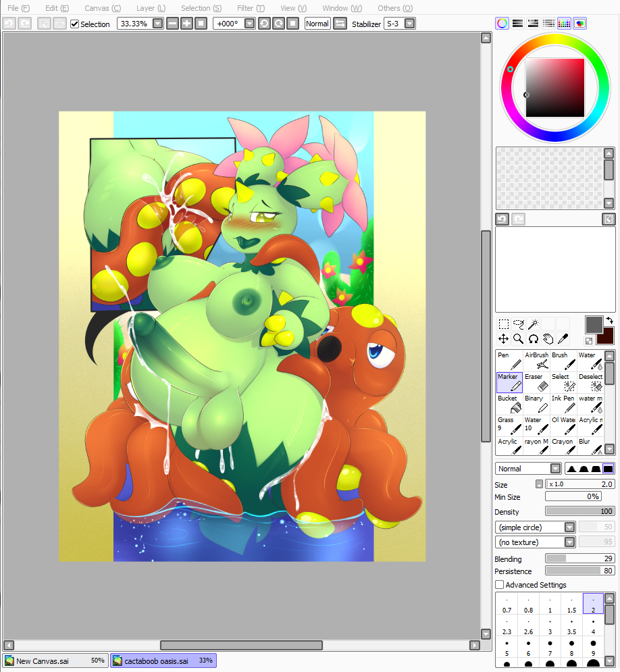Choose the Eraser tool
The width and height of the screenshot is (620, 672).
[536, 382]
